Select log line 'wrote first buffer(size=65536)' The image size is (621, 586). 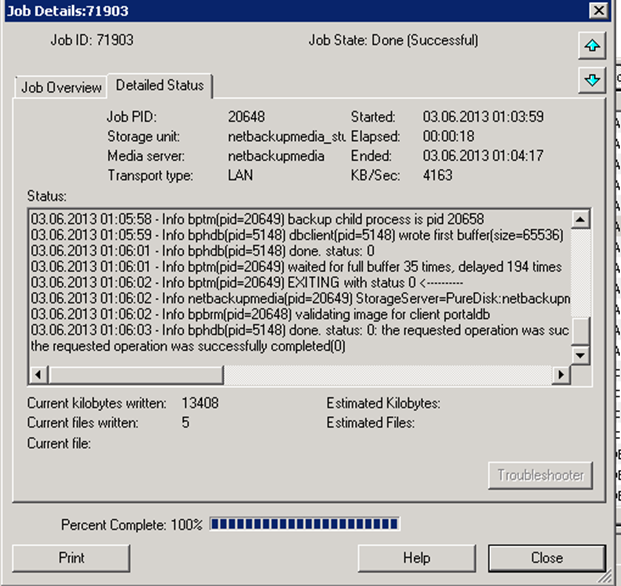click(297, 235)
